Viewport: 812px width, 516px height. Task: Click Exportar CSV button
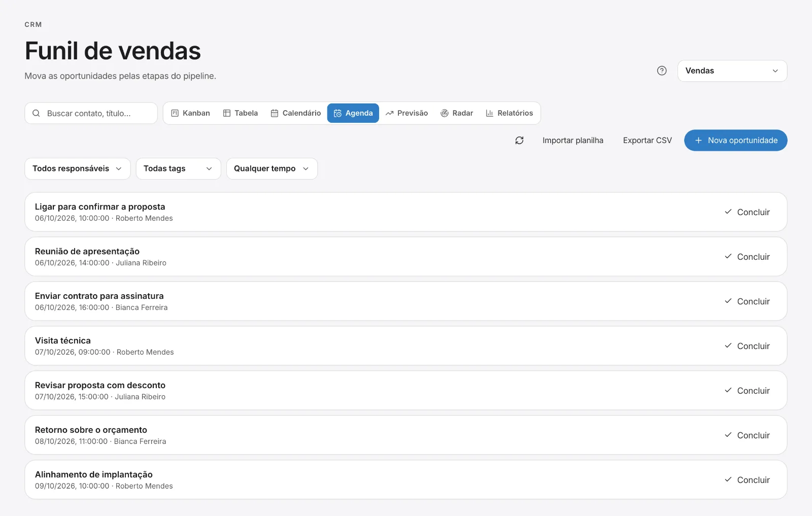(x=648, y=141)
